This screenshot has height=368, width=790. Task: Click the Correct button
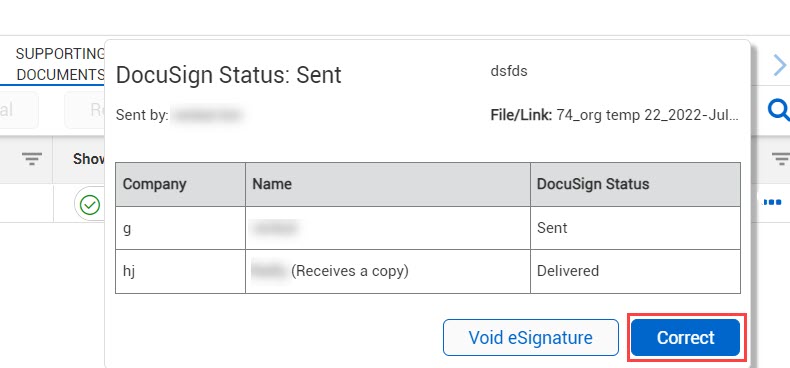685,337
